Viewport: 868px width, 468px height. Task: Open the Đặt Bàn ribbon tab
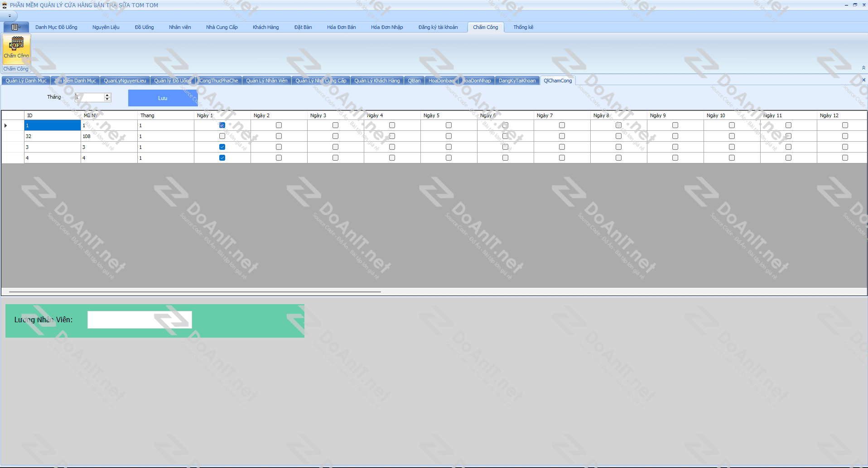click(x=303, y=27)
